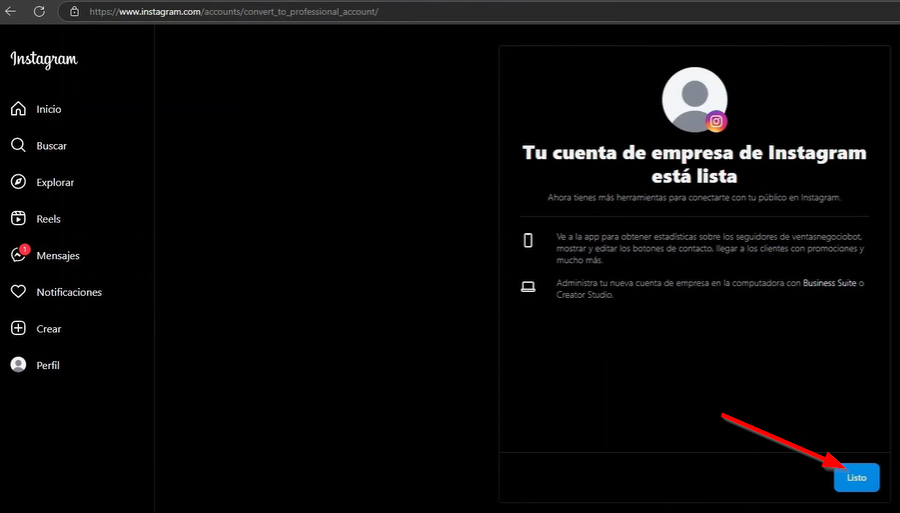Select the Reels menu label
The image size is (900, 513).
pos(48,219)
